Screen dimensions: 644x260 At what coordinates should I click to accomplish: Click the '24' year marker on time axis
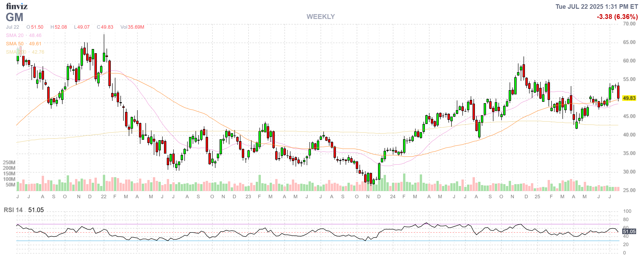[392, 197]
